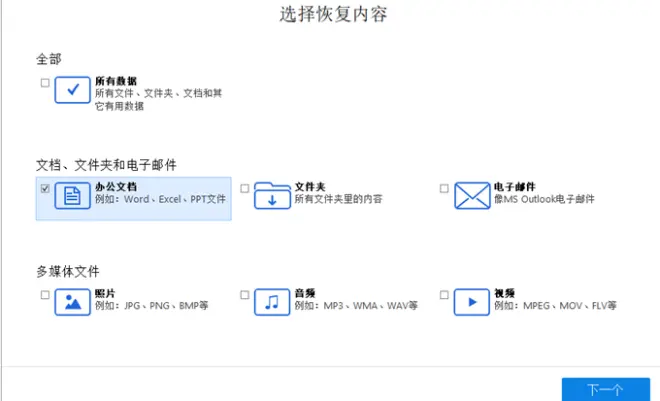Click description 所有文件、文件夹、文档和其它有用数据
Viewport: 660px width, 401px height.
point(158,100)
